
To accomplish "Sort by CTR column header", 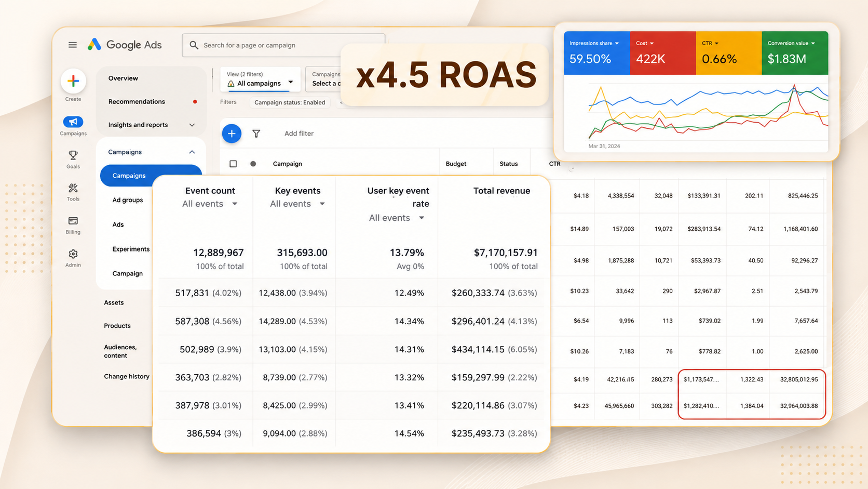I will pos(555,164).
